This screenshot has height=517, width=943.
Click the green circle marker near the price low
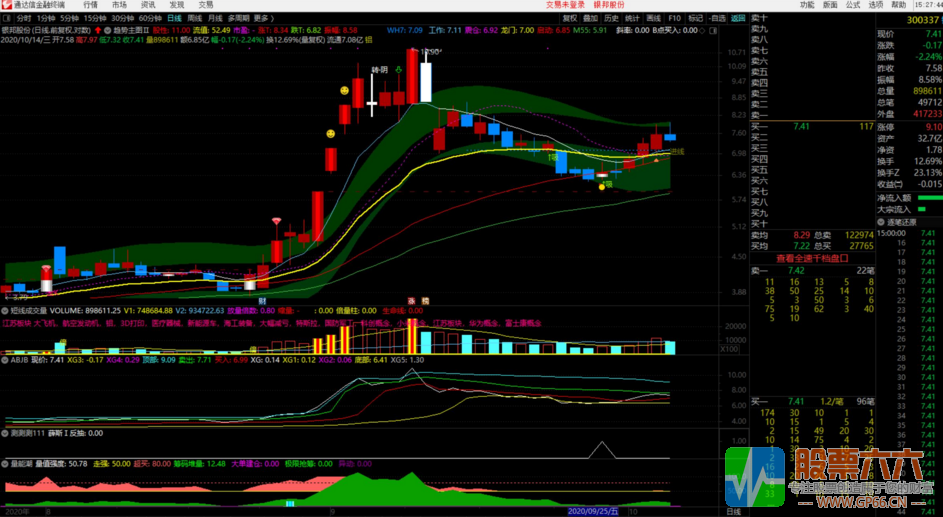(x=601, y=185)
